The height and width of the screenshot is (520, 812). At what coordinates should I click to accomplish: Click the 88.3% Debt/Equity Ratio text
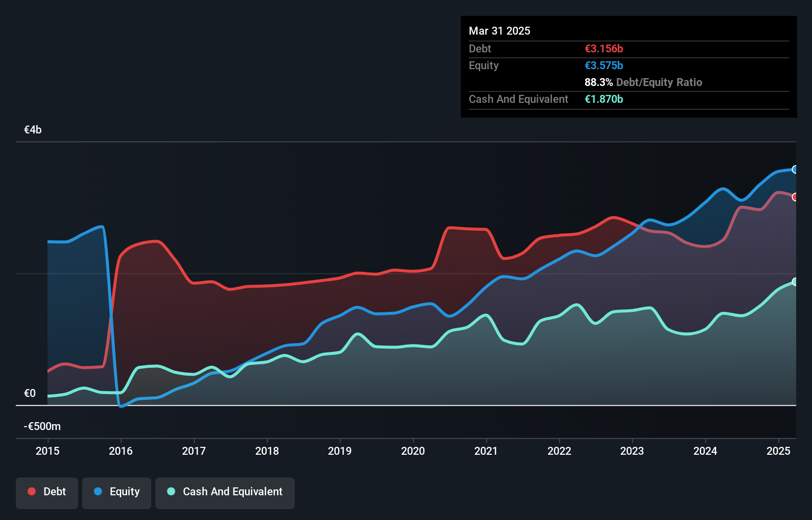pos(643,82)
